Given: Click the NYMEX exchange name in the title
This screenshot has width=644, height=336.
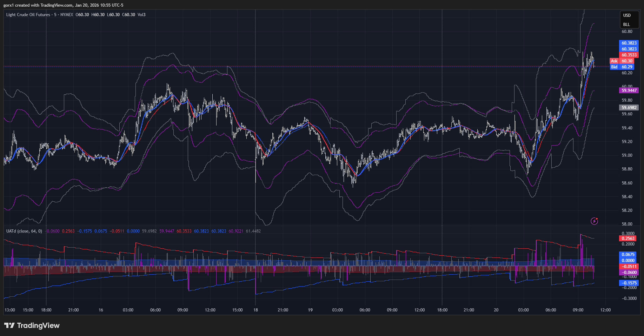Looking at the screenshot, I should pyautogui.click(x=67, y=15).
